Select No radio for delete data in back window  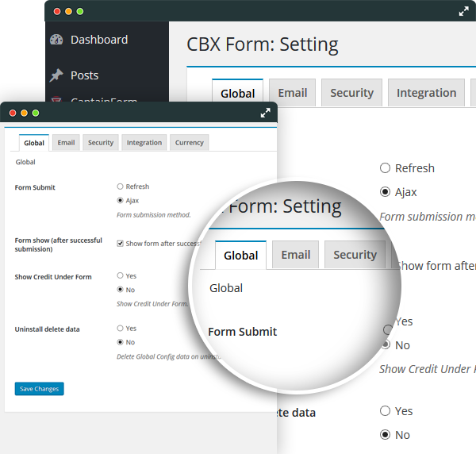click(x=385, y=435)
